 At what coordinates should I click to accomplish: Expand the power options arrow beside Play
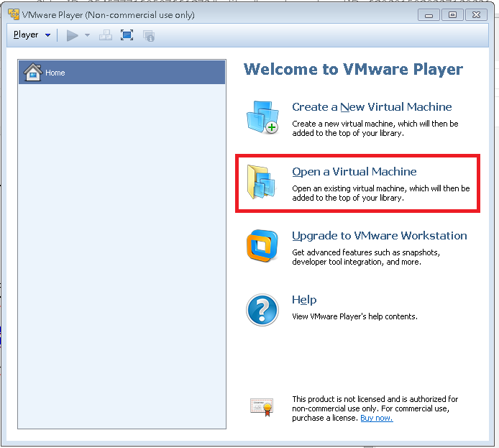click(x=87, y=35)
